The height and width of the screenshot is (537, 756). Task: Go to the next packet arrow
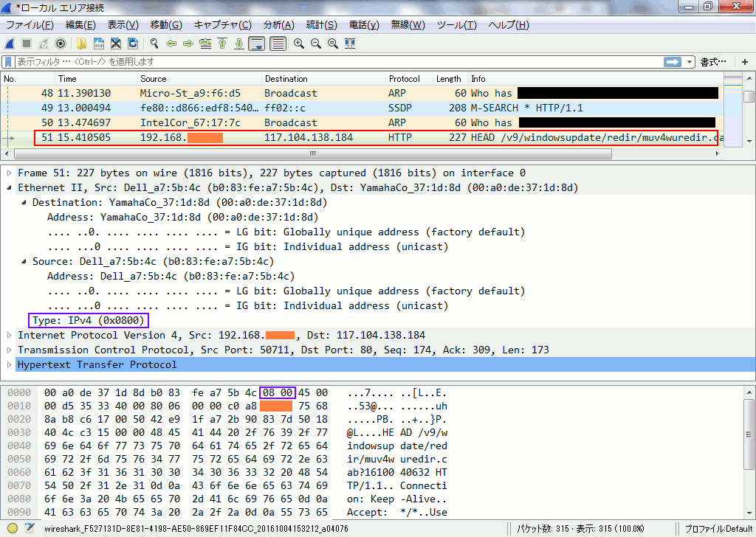188,44
